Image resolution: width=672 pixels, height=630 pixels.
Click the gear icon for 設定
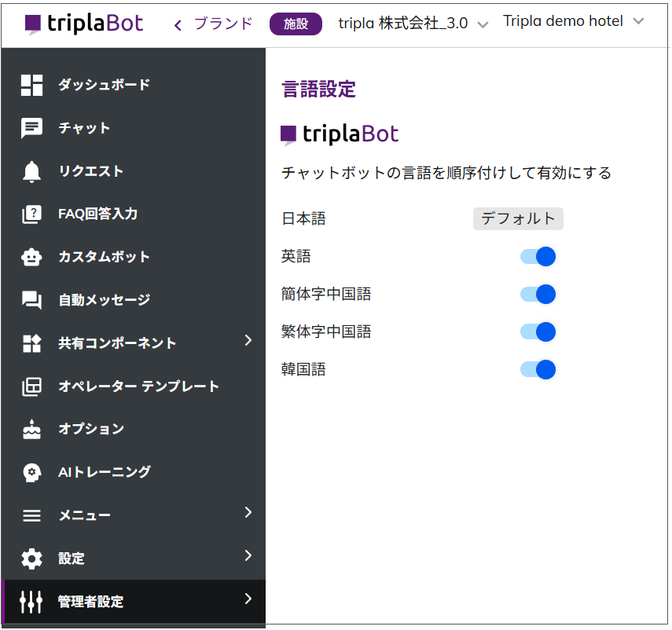31,559
